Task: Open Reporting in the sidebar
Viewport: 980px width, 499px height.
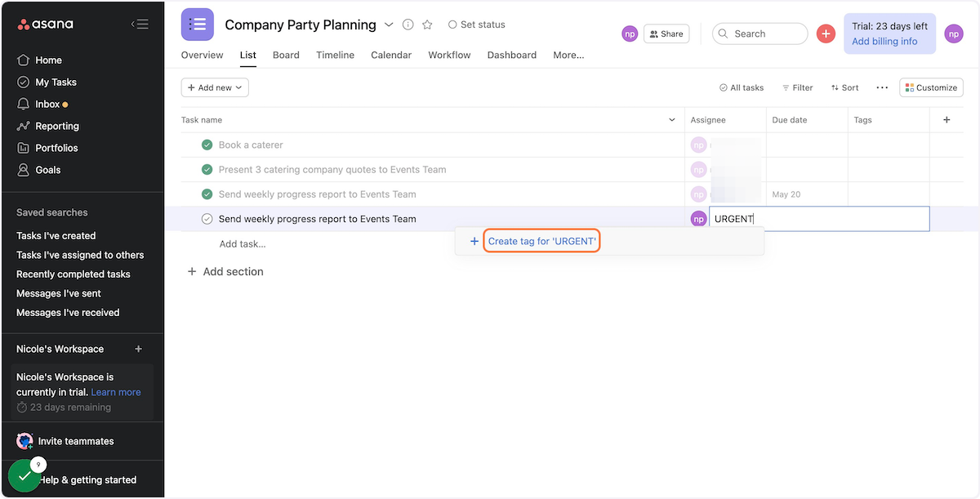Action: click(57, 127)
